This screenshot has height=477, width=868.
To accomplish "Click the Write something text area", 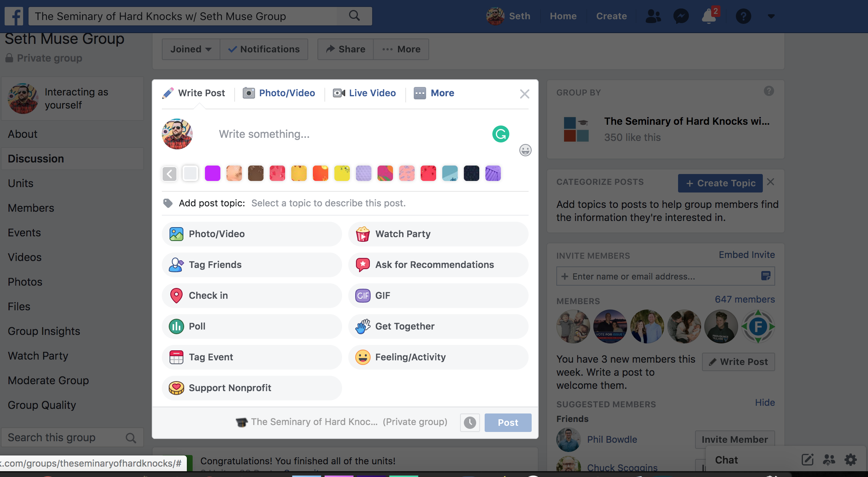I will tap(347, 134).
